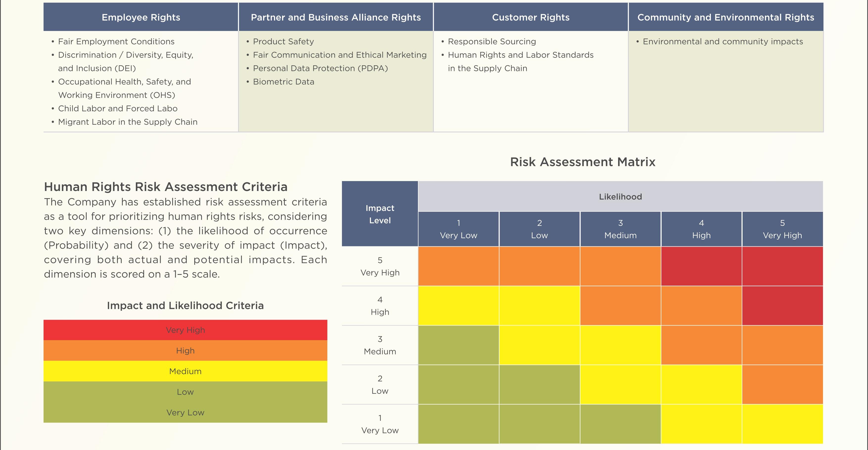Click red cell at impact 5, likelihood 5
Viewport: 868px width, 450px height.
tap(782, 266)
